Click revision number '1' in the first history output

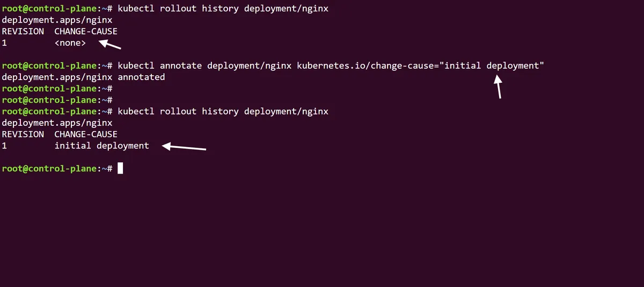pyautogui.click(x=5, y=43)
